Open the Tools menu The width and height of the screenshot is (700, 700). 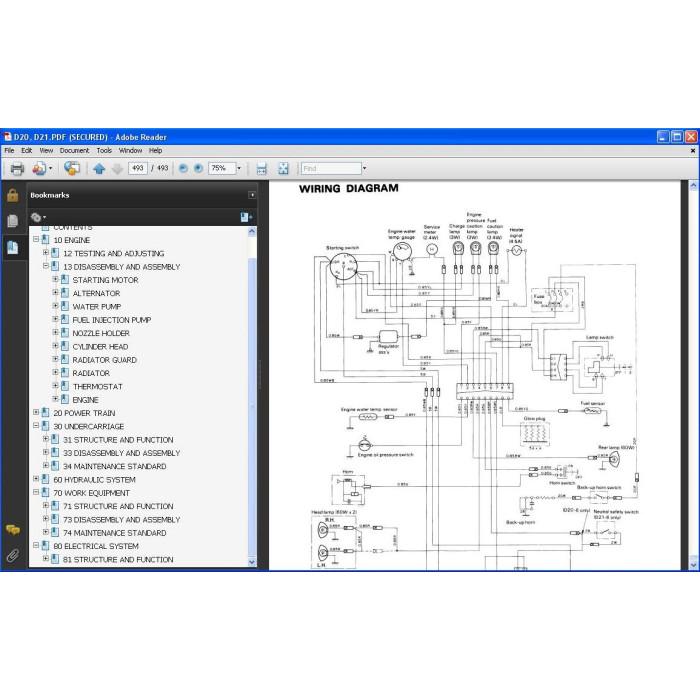point(104,150)
